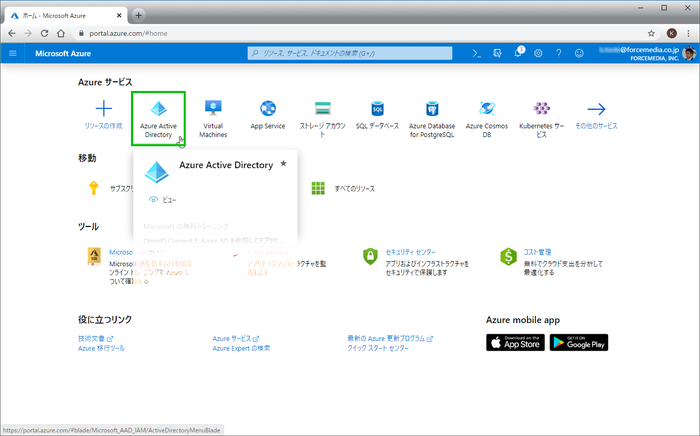This screenshot has width=700, height=436.
Task: Open the subscriptions key icon
Action: [x=93, y=188]
